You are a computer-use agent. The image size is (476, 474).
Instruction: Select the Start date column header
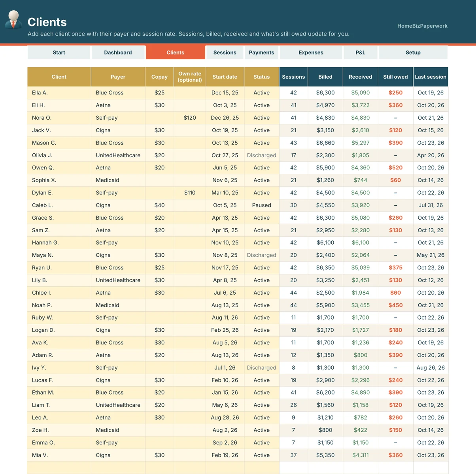pyautogui.click(x=225, y=77)
